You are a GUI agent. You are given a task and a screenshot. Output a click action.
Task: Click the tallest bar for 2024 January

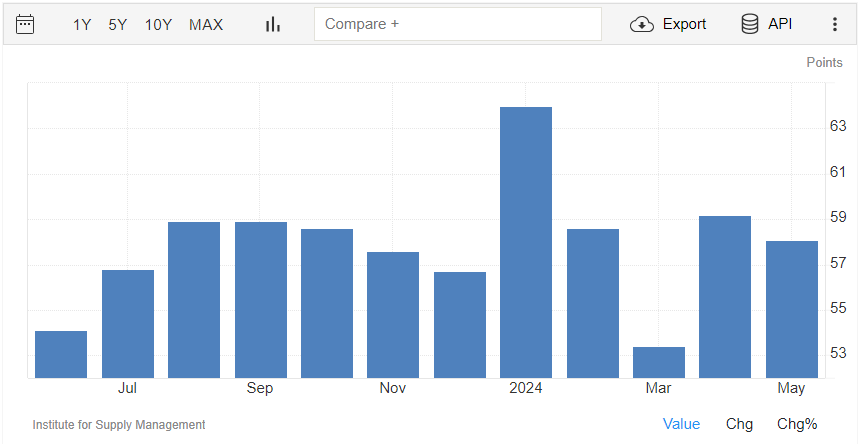point(526,242)
